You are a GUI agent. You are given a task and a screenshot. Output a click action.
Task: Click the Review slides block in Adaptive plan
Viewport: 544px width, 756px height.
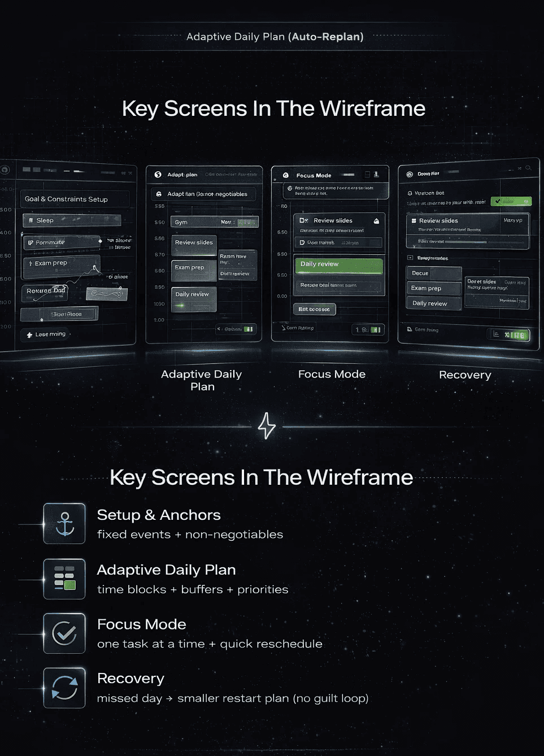194,245
